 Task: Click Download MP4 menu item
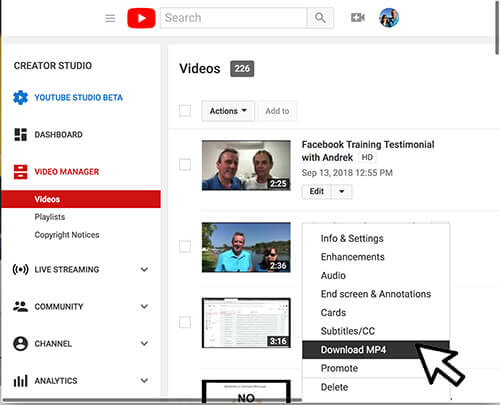tap(376, 350)
